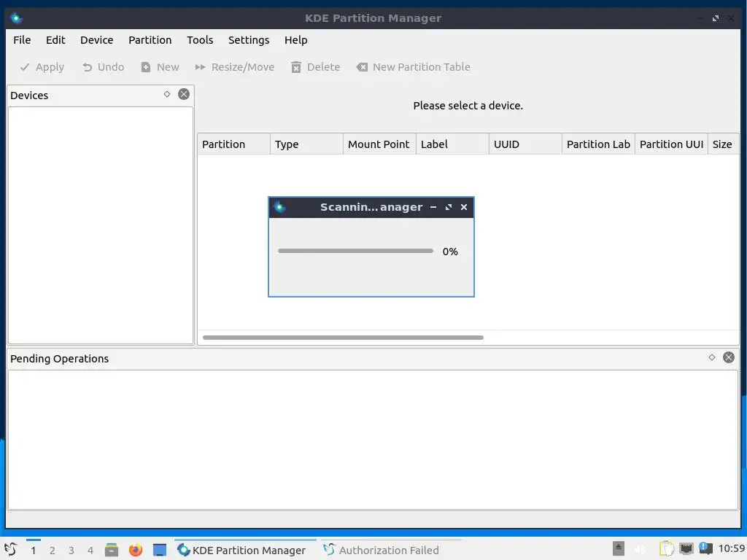Sort by the Type column header
The image size is (747, 560).
click(307, 144)
